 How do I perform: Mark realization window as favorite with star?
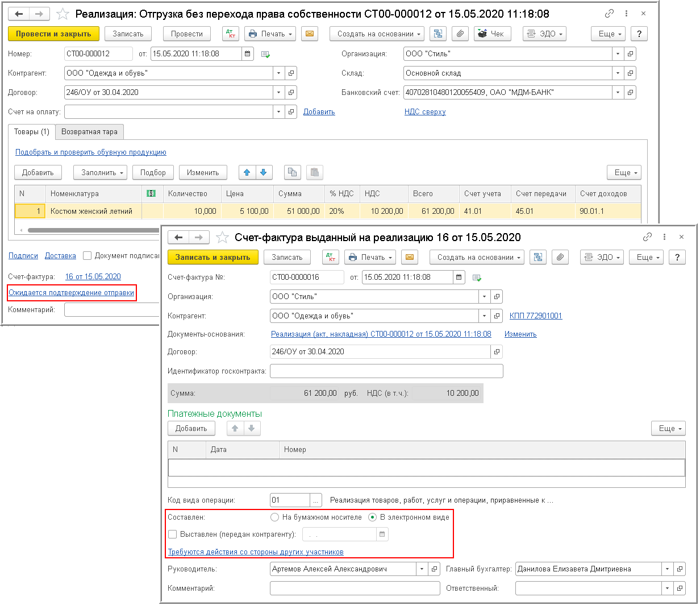pyautogui.click(x=63, y=14)
